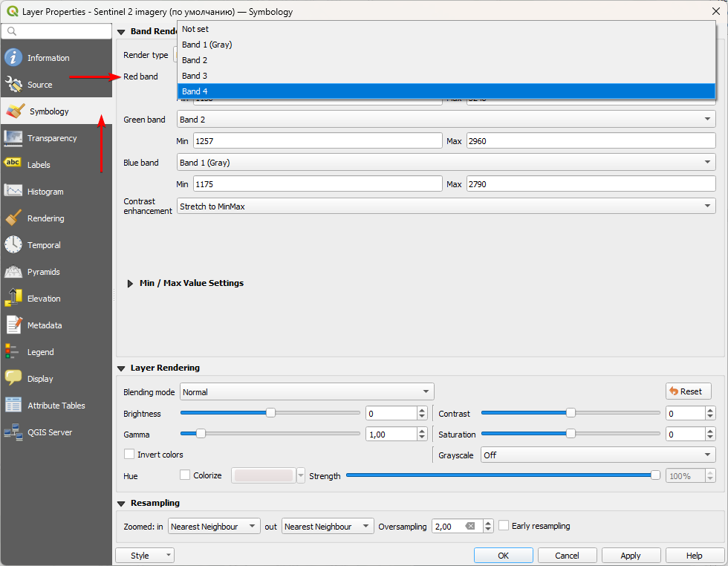Enable the Invert colors checkbox

129,455
